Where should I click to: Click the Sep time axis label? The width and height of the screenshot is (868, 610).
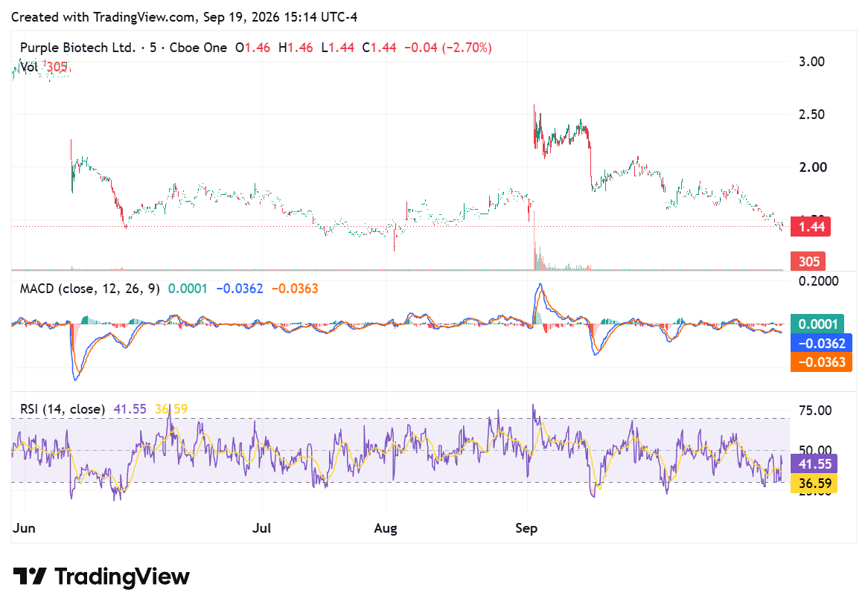click(x=526, y=528)
